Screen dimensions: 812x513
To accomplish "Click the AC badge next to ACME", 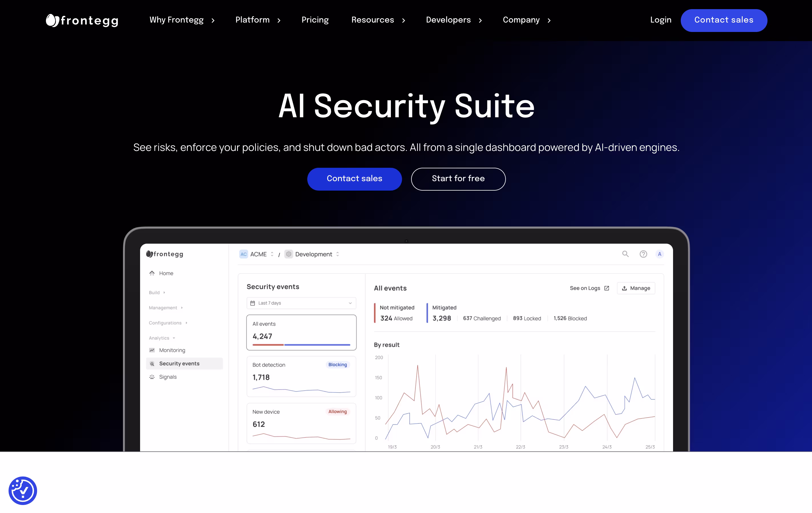I will 243,254.
